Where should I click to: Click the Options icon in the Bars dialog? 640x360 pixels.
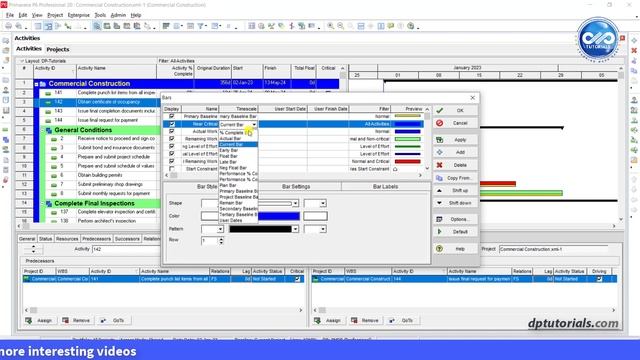point(440,219)
